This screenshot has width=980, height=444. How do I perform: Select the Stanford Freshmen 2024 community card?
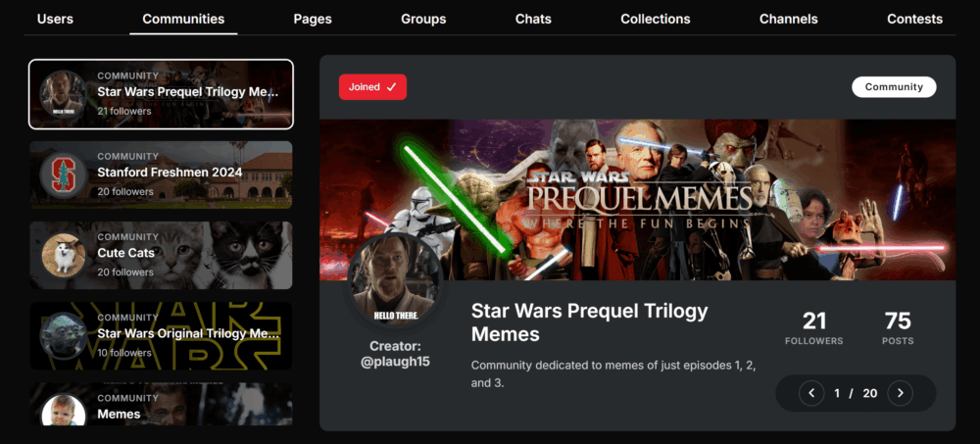click(x=161, y=175)
